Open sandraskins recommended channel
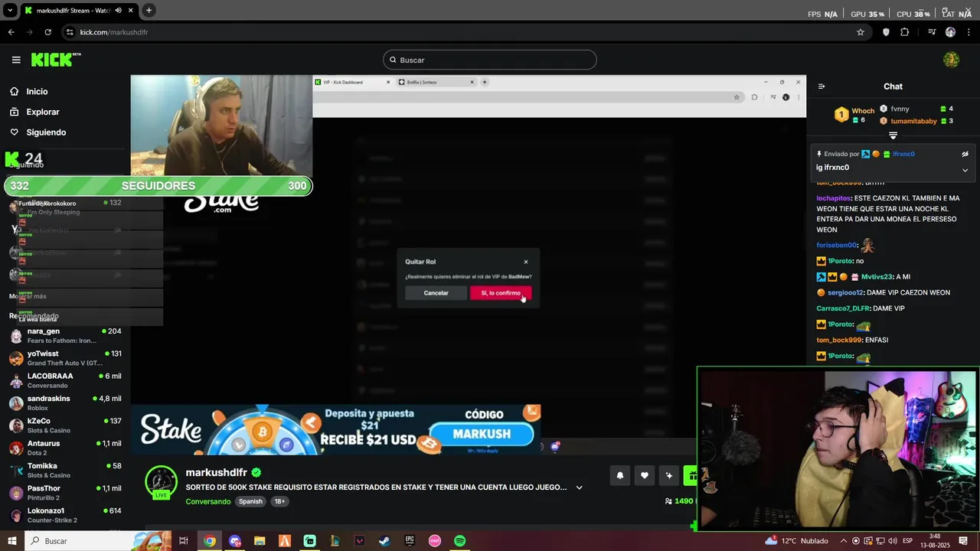This screenshot has height=551, width=980. (65, 403)
